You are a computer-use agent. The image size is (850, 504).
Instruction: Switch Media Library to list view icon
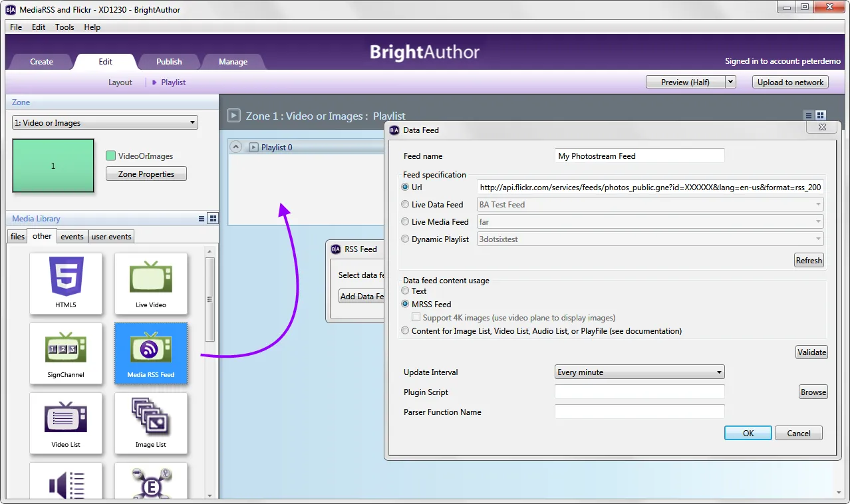point(202,219)
